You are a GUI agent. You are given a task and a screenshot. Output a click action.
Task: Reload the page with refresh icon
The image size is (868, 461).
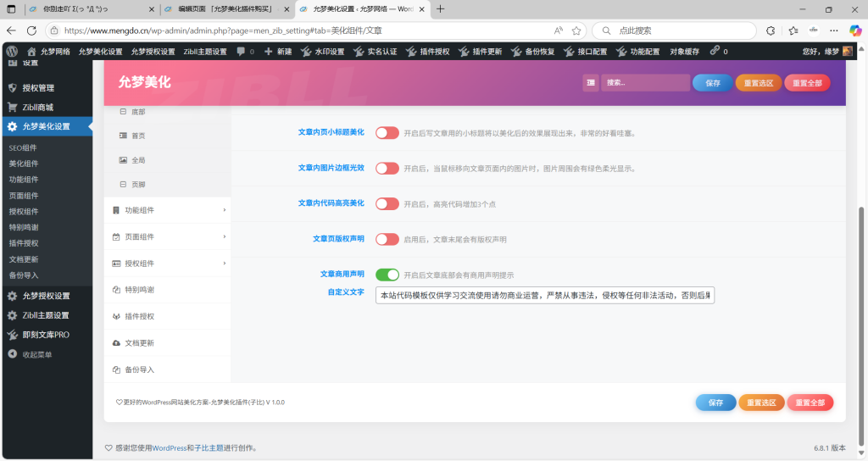pos(31,31)
